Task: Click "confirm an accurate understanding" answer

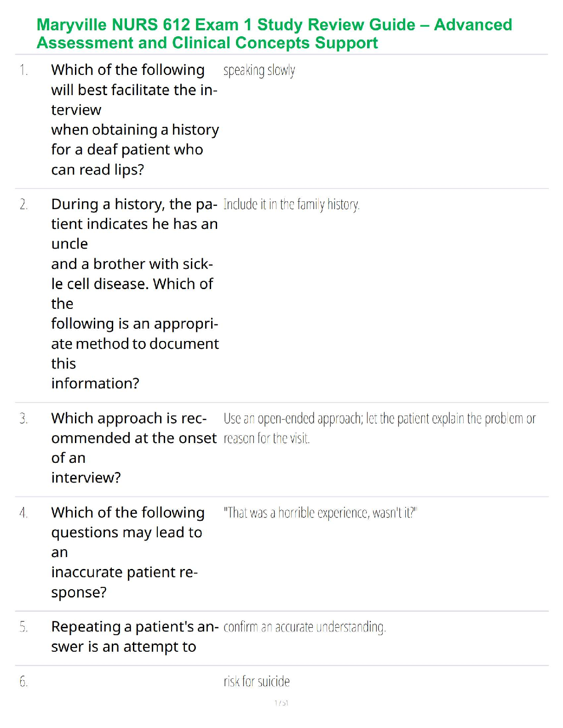Action: [x=304, y=627]
